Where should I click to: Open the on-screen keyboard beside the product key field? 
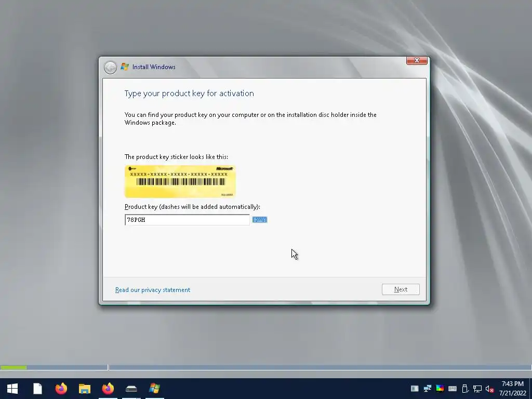click(x=260, y=220)
